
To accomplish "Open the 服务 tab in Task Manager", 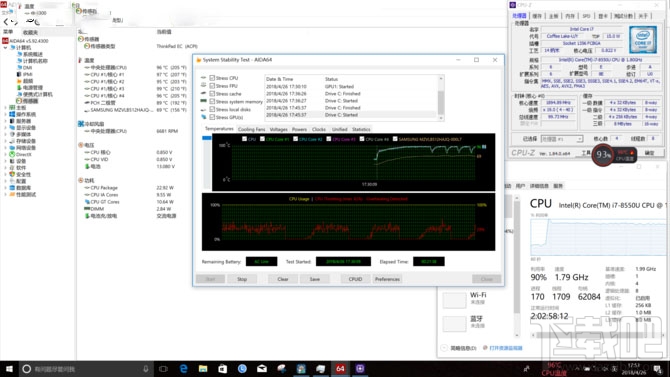I will point(558,186).
